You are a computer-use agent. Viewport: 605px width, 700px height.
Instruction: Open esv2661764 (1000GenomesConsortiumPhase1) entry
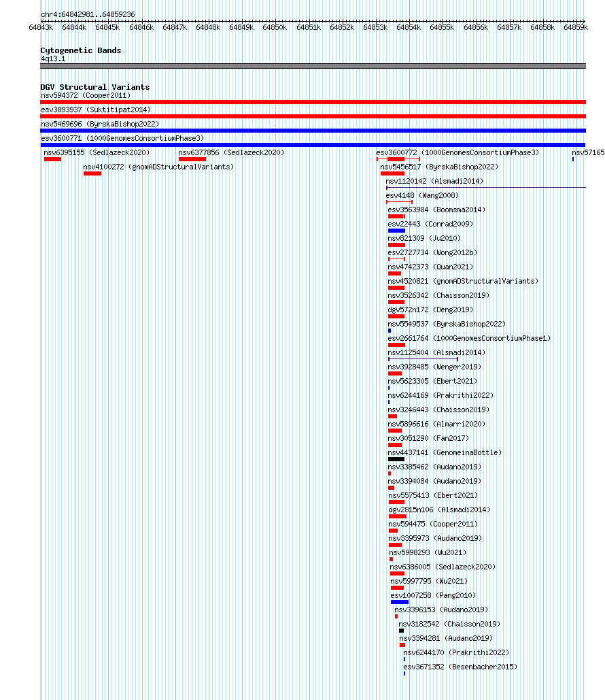(469, 338)
